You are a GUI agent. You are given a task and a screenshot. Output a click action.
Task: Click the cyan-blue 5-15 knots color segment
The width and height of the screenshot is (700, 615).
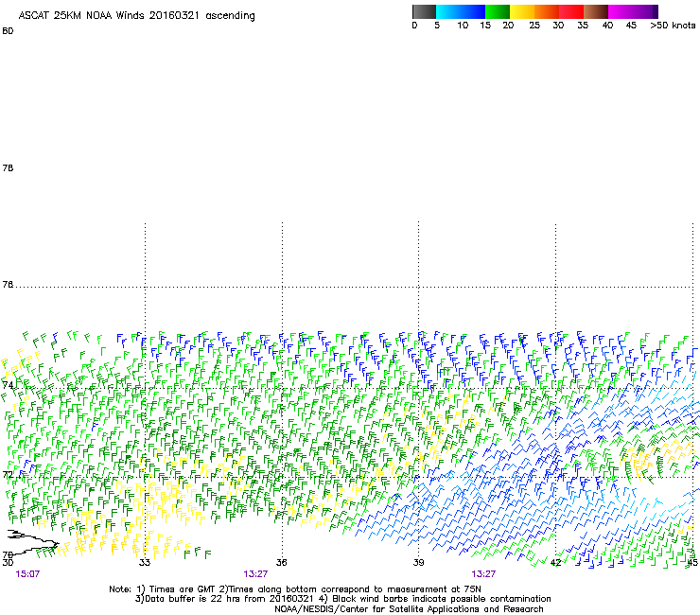(461, 11)
